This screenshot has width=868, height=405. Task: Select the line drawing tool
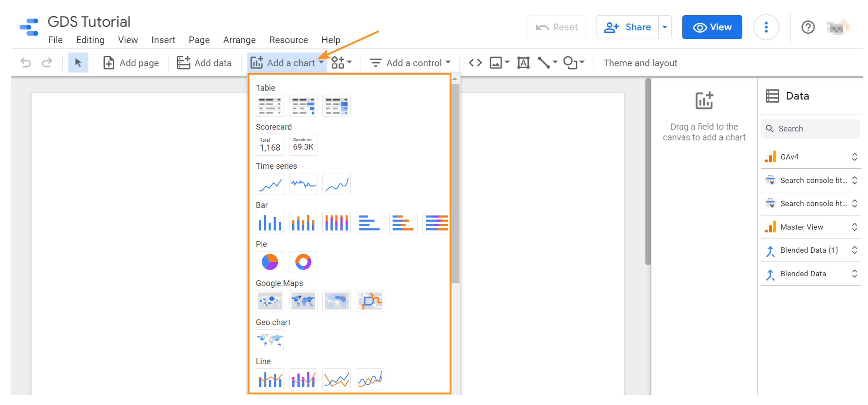click(544, 63)
